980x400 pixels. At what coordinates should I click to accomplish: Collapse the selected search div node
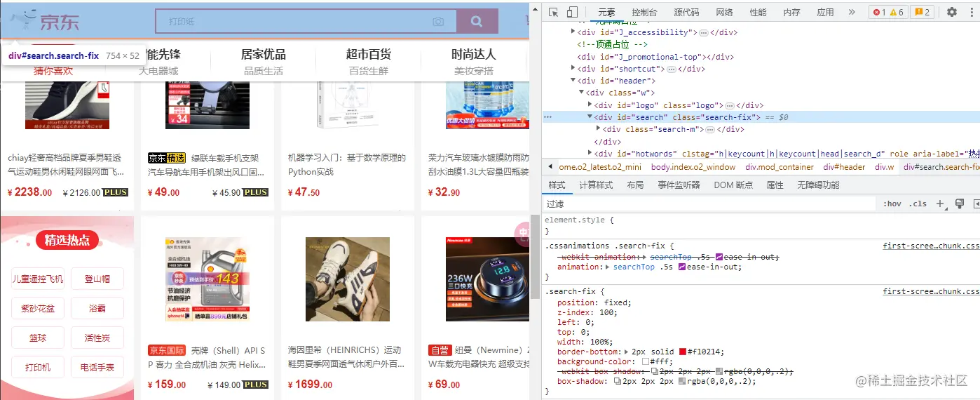[590, 117]
